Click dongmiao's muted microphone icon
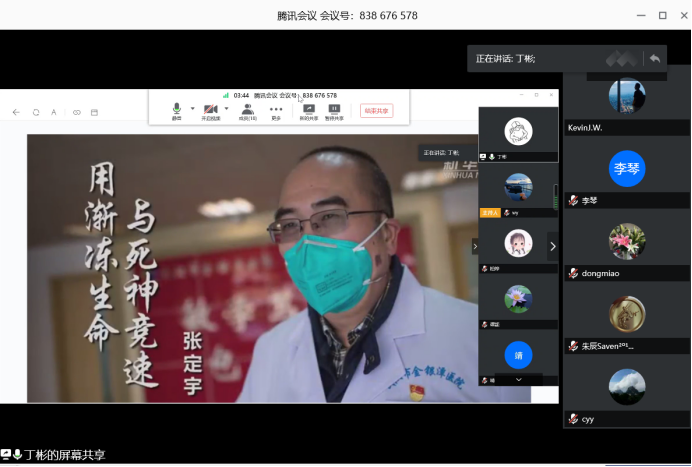This screenshot has height=467, width=692. point(573,273)
